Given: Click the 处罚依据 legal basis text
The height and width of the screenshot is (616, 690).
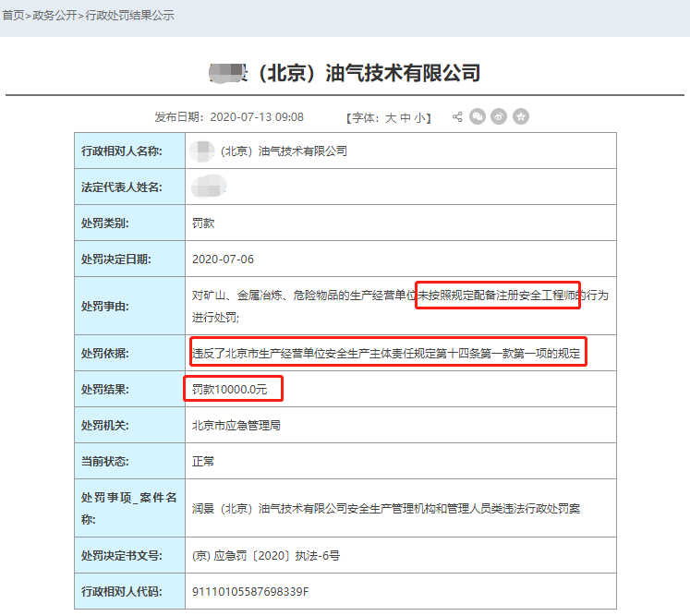Looking at the screenshot, I should (x=388, y=353).
